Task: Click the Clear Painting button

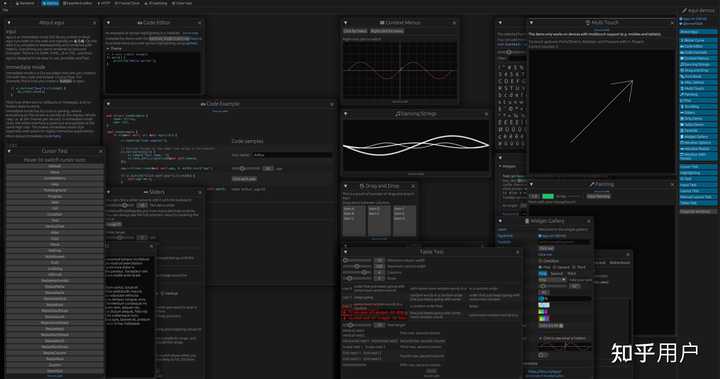Action: (x=598, y=196)
